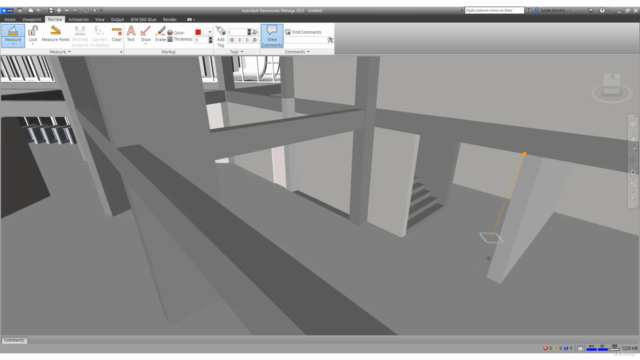
Task: Open the Measure tool dropdown arrow
Action: (13, 44)
